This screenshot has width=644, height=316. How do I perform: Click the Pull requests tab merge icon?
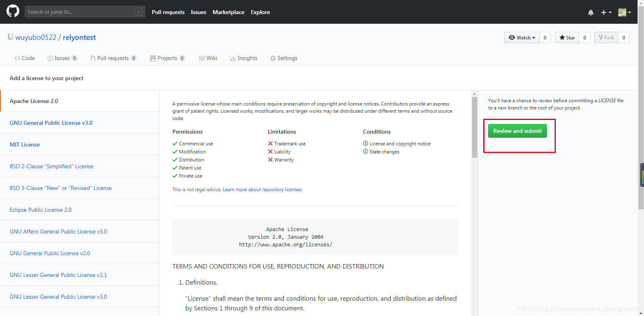(x=93, y=58)
